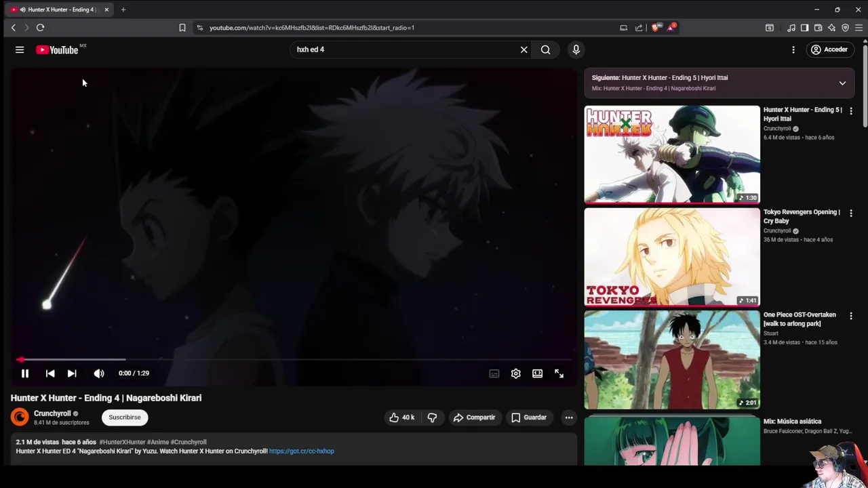Open Brave Shields lion icon
This screenshot has height=488, width=868.
point(655,28)
